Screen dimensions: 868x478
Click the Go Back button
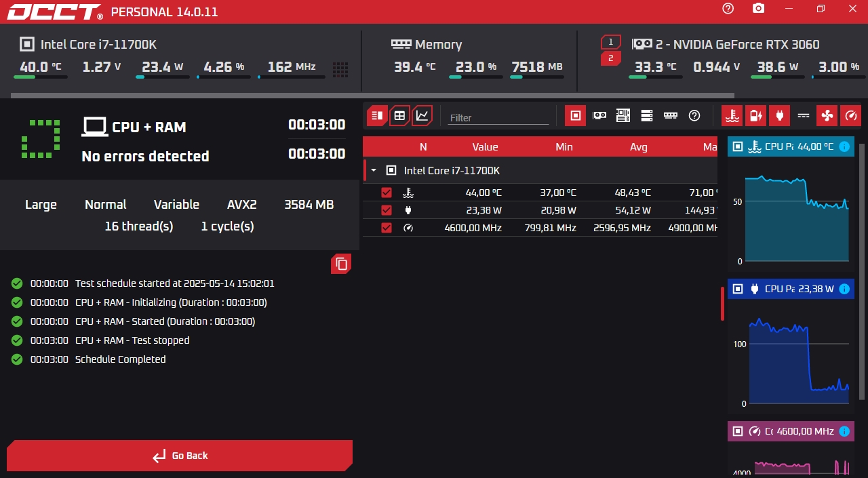[x=180, y=456]
